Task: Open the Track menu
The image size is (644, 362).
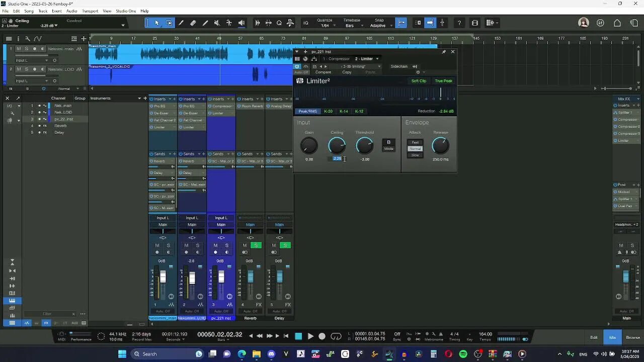Action: [43, 11]
